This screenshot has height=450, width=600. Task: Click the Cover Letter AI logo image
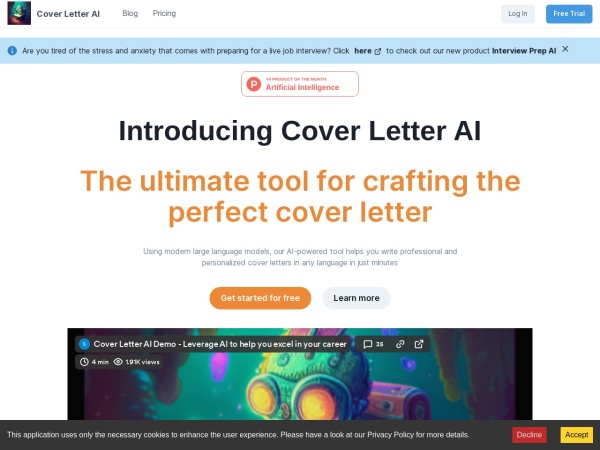click(19, 13)
